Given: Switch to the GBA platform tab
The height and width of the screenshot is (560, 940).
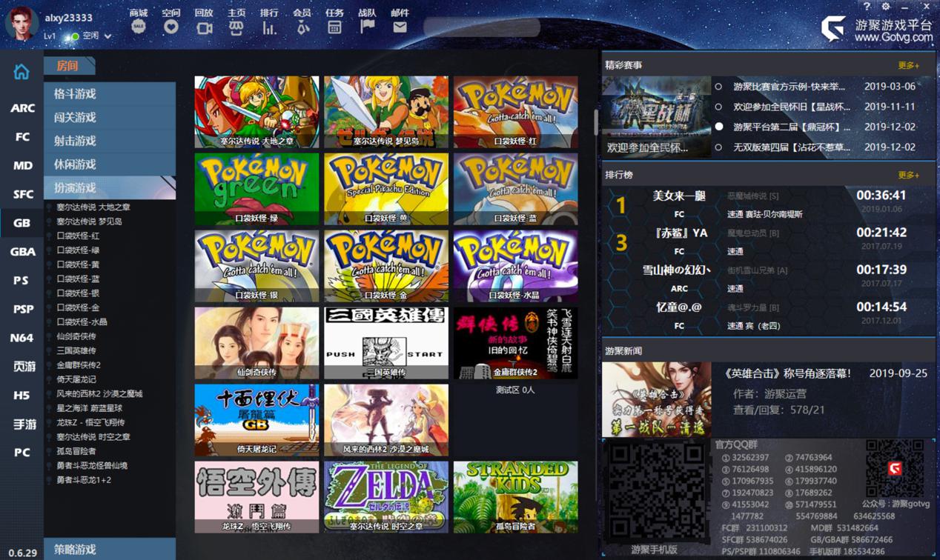Looking at the screenshot, I should (x=22, y=252).
